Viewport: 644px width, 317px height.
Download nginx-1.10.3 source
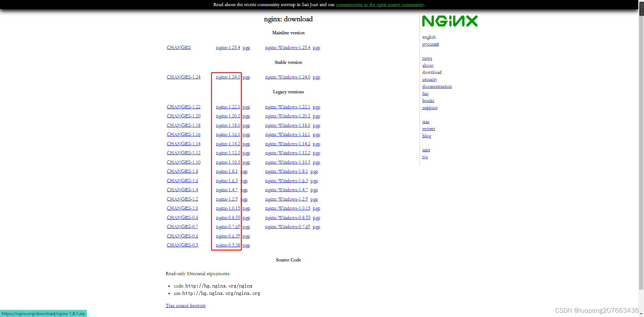point(228,162)
